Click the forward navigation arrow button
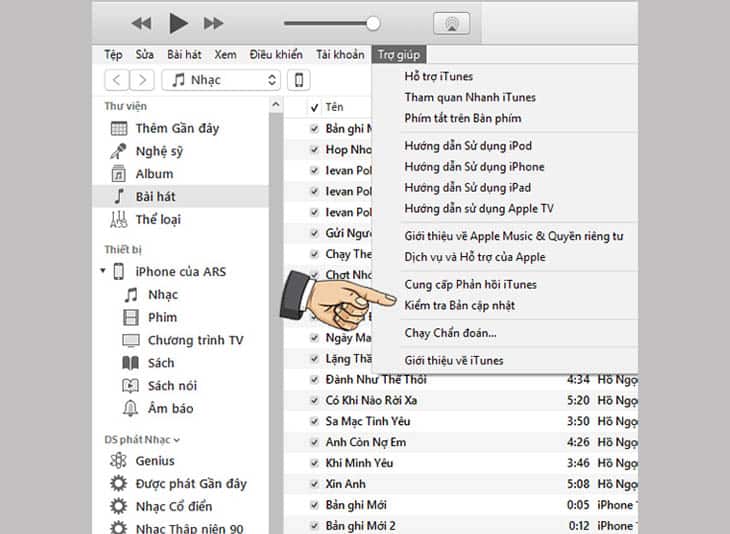This screenshot has height=534, width=730. point(143,80)
